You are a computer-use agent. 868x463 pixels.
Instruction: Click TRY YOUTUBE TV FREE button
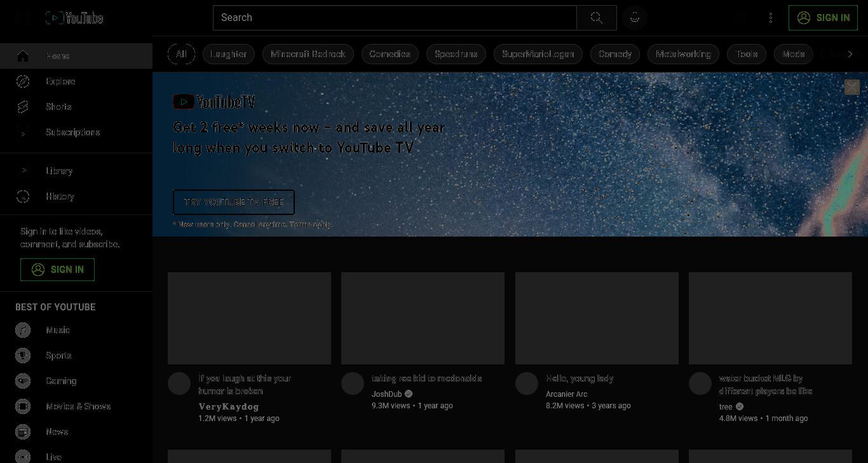click(x=234, y=202)
